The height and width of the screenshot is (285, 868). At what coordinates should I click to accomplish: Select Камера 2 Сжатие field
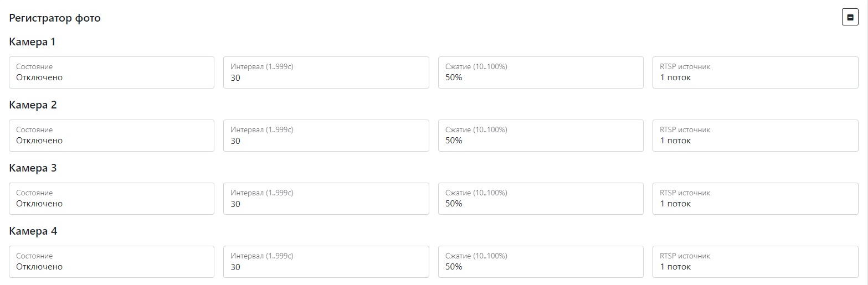pos(541,136)
